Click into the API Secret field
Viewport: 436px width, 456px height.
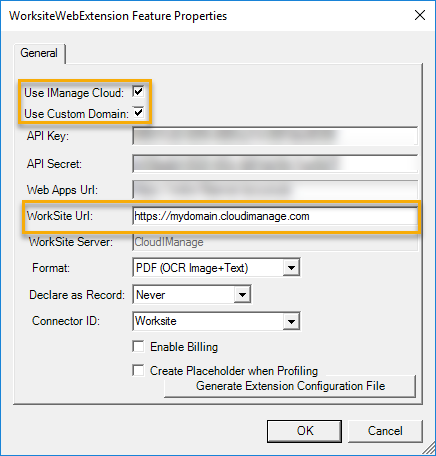click(275, 163)
